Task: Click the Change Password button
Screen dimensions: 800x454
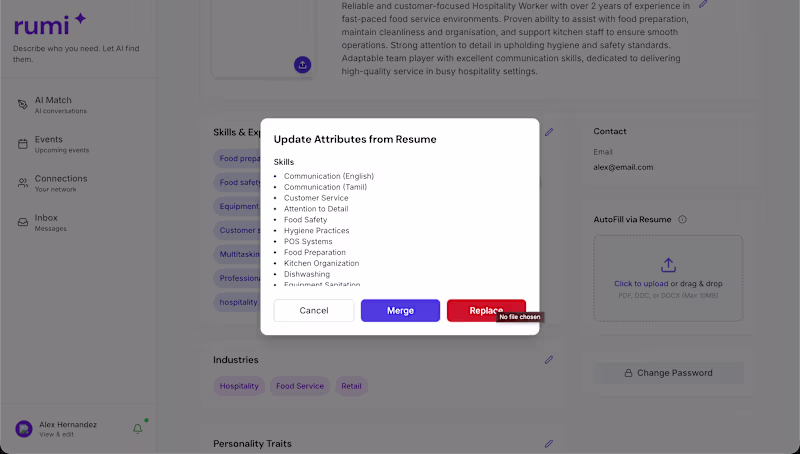Action: (x=668, y=373)
